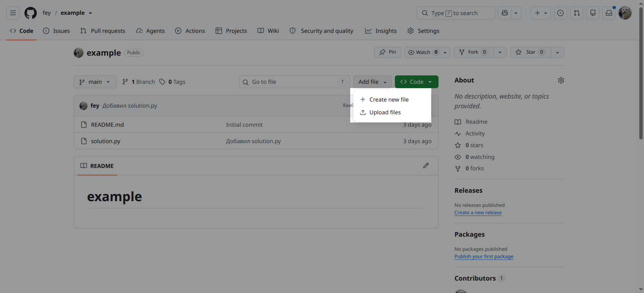View the 0 Tags link

[172, 82]
